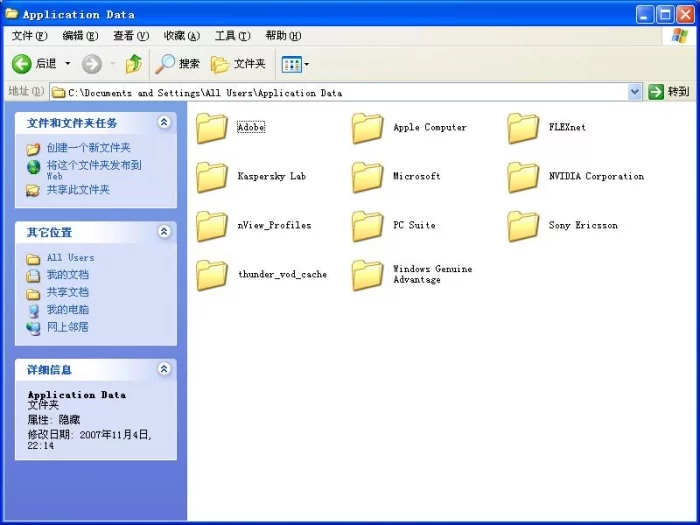This screenshot has height=525, width=700.
Task: Select the FLEXnet folder icon
Action: click(523, 128)
